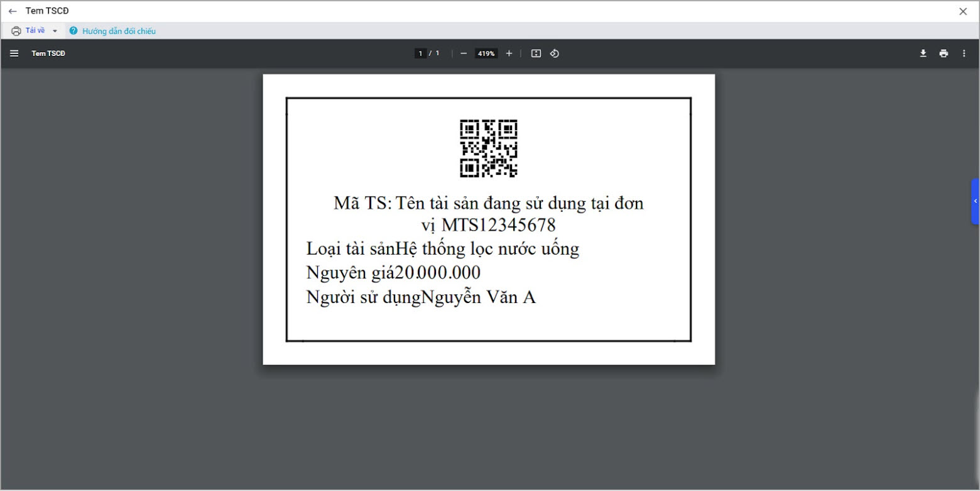Click the line 'Người sử dụngNguyễn Văn A'
The height and width of the screenshot is (491, 980).
[x=421, y=297]
